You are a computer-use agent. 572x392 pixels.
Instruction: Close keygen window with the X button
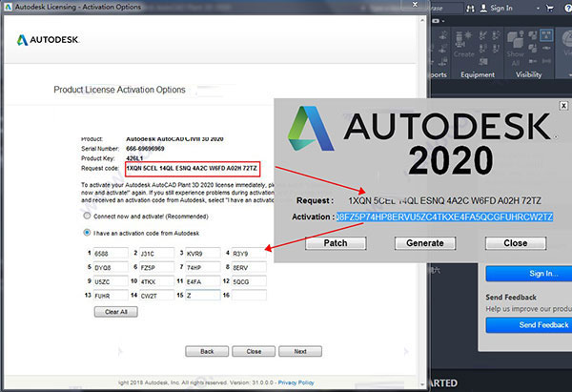click(x=563, y=106)
